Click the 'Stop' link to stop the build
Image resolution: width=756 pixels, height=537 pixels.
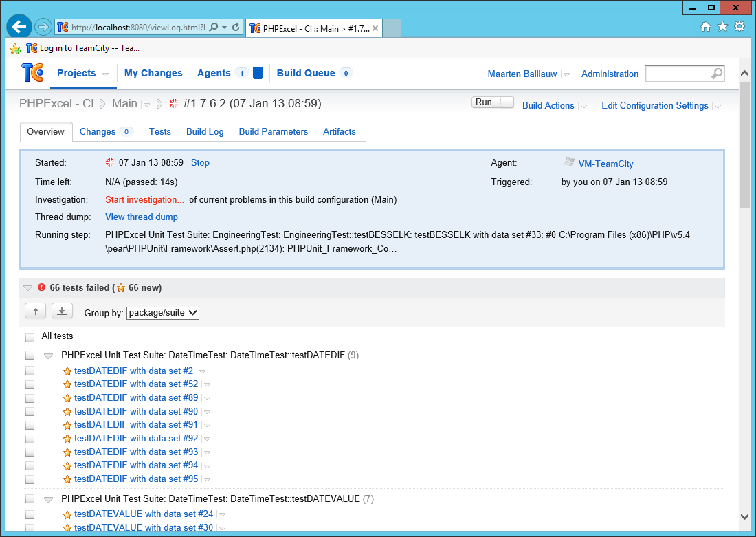point(199,162)
